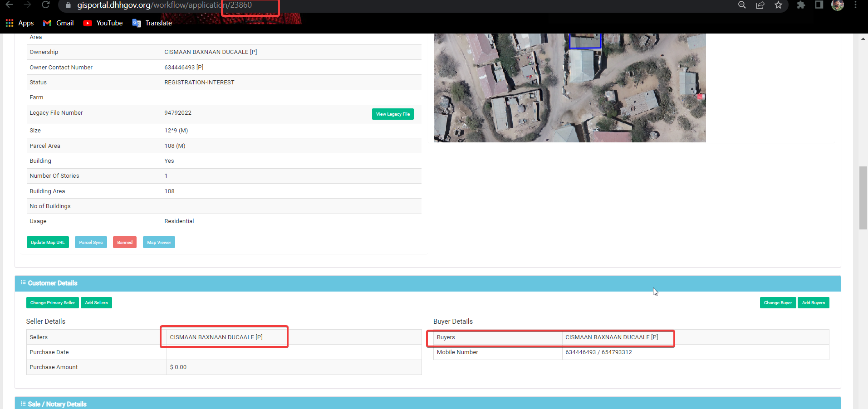
Task: Click the Seller Details heading
Action: coord(46,321)
